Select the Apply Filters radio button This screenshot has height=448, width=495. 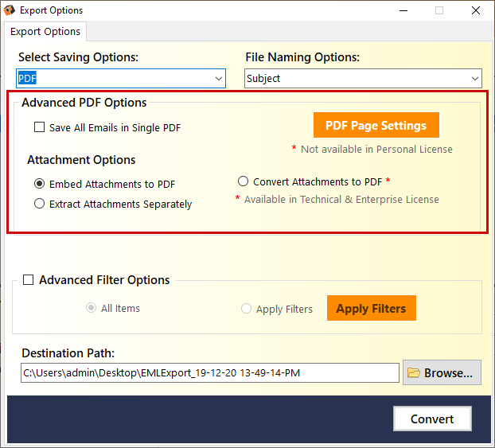[246, 309]
